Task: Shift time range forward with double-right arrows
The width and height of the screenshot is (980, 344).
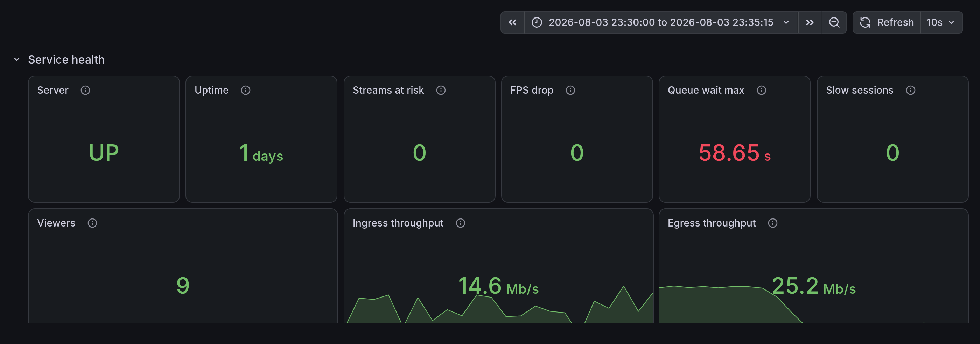Action: 810,22
